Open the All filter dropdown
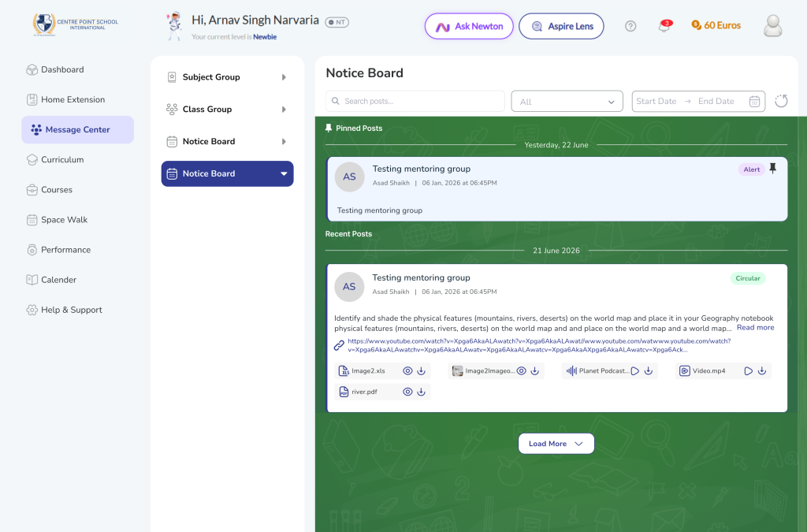807x532 pixels. 567,102
